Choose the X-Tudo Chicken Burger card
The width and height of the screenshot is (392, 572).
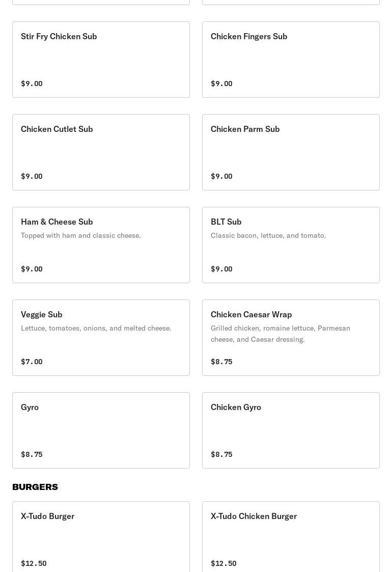pos(291,537)
